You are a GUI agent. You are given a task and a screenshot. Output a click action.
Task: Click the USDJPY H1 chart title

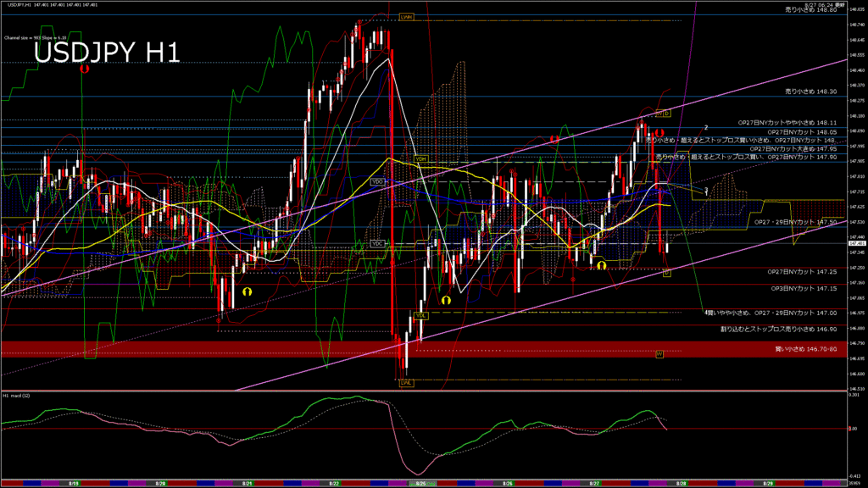106,53
